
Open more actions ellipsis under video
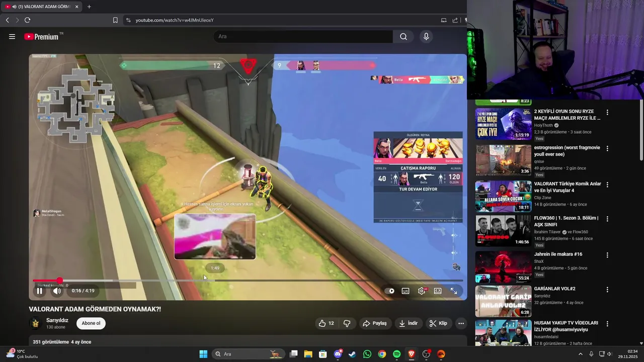tap(461, 323)
